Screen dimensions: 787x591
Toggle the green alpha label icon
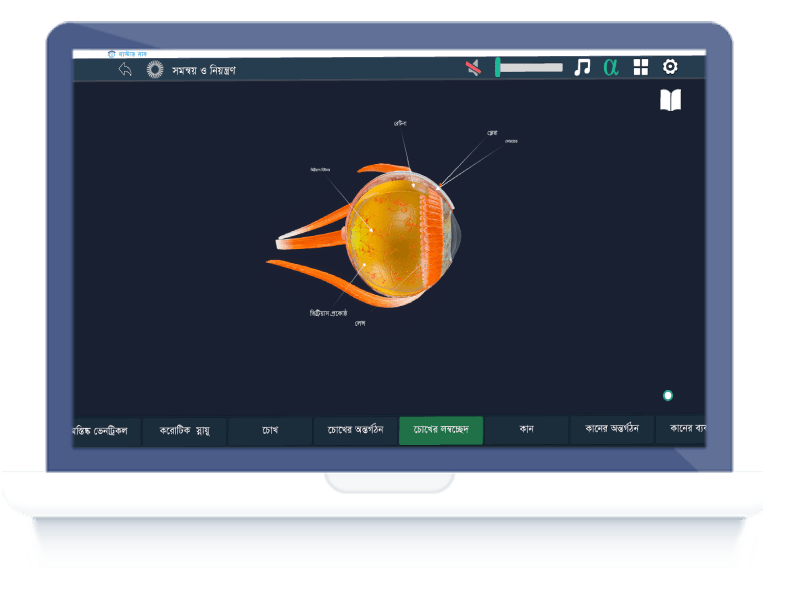(x=611, y=67)
